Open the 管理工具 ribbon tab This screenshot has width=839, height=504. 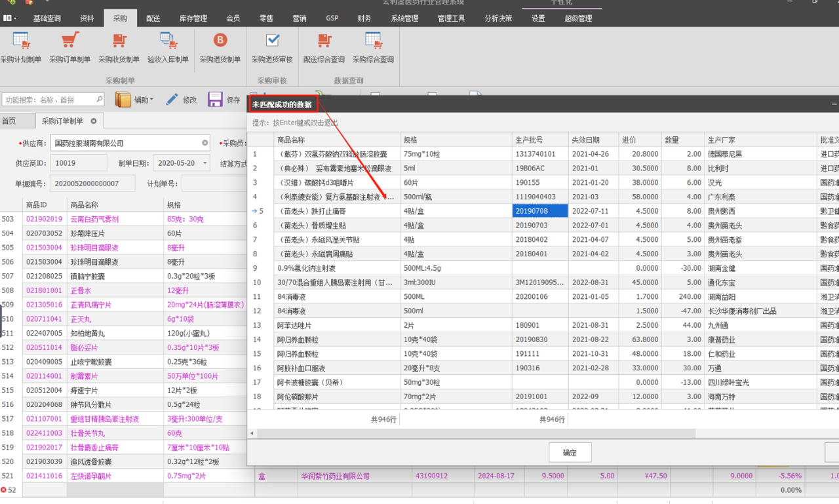tap(451, 18)
